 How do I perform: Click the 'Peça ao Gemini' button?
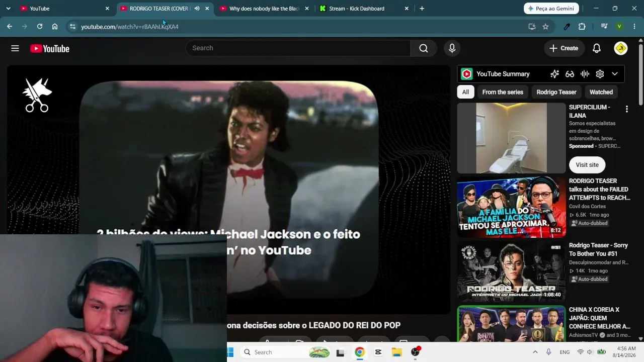pos(551,9)
